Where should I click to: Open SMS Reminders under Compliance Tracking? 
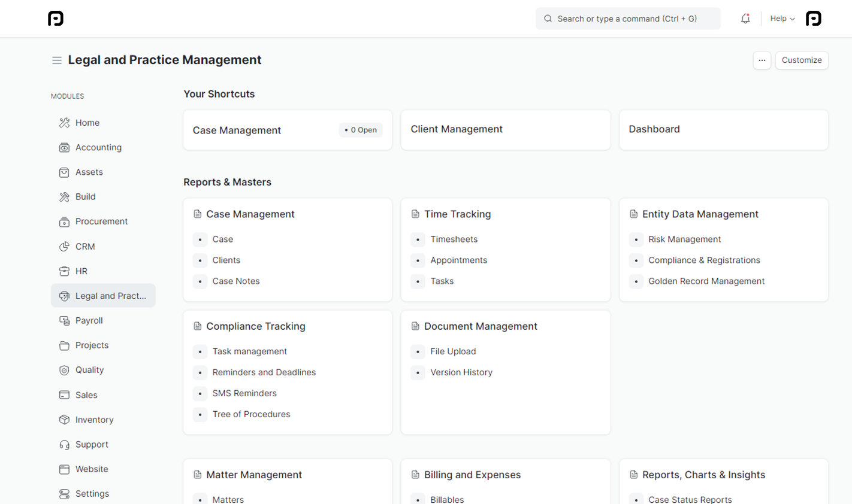[244, 393]
